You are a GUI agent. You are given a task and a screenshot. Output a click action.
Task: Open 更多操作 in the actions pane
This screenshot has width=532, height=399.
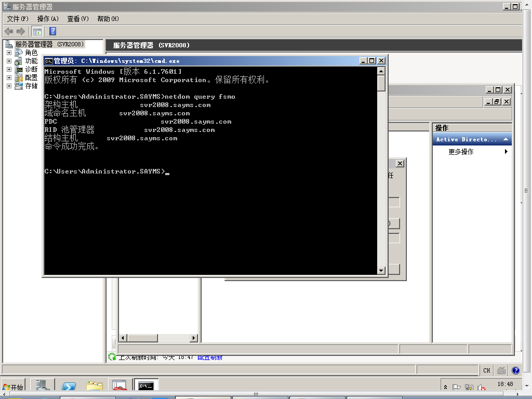pos(461,152)
